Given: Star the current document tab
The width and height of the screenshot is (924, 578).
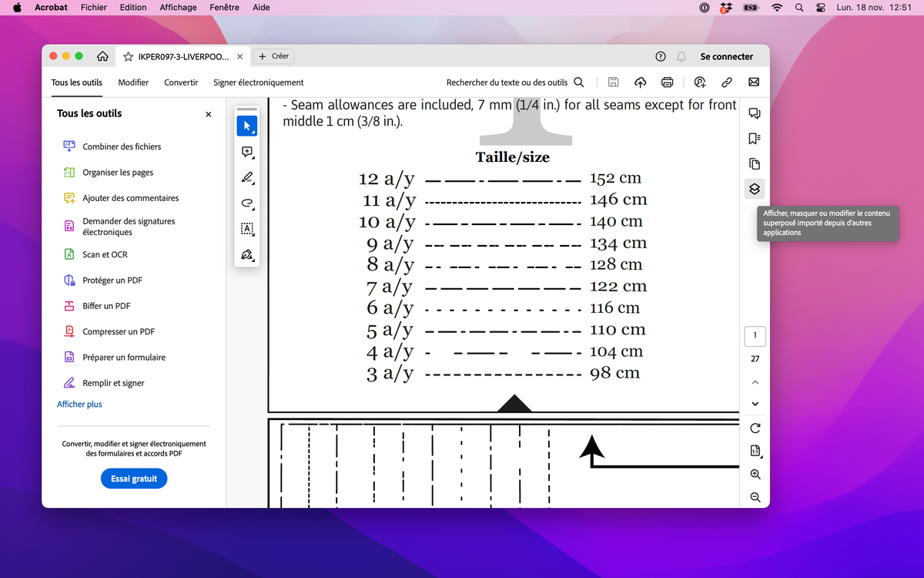Looking at the screenshot, I should (129, 56).
